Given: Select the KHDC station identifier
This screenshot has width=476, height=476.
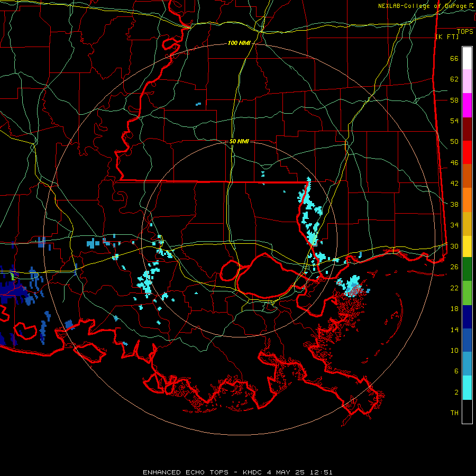Looking at the screenshot, I should click(x=253, y=472).
